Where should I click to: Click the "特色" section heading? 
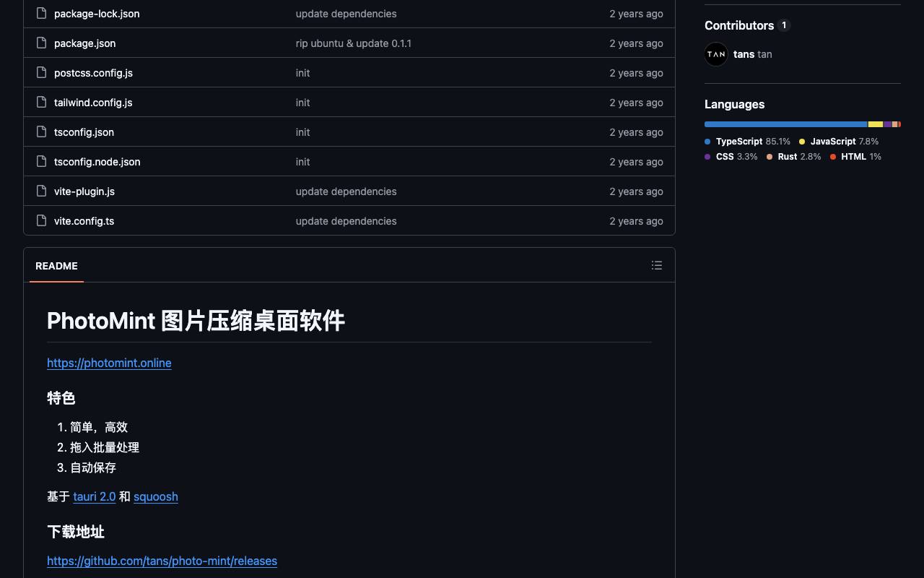tap(61, 398)
